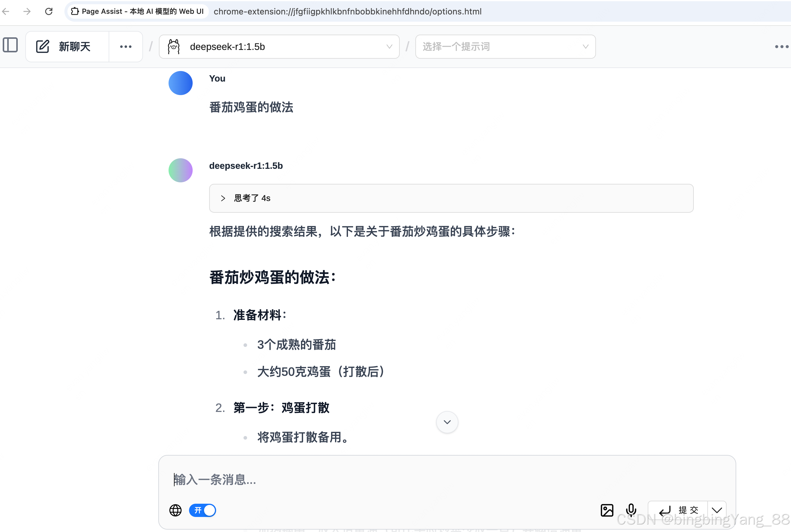
Task: Start voice input with the microphone icon
Action: [x=631, y=509]
